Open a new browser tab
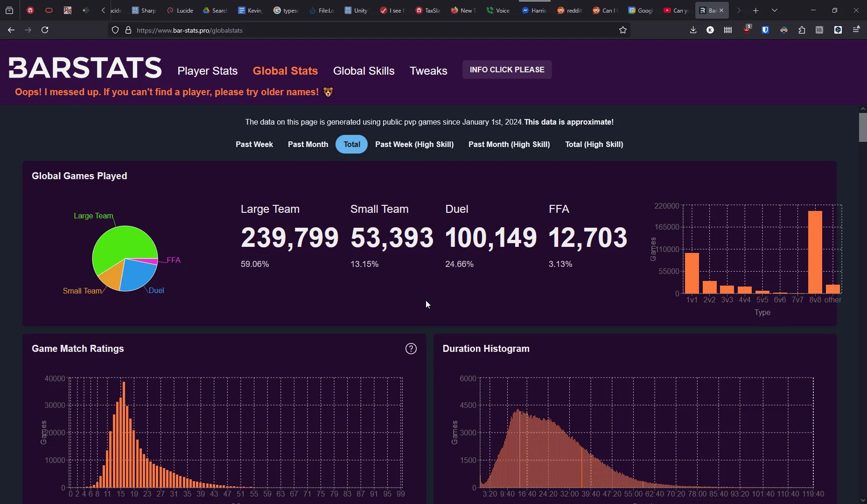 755,10
